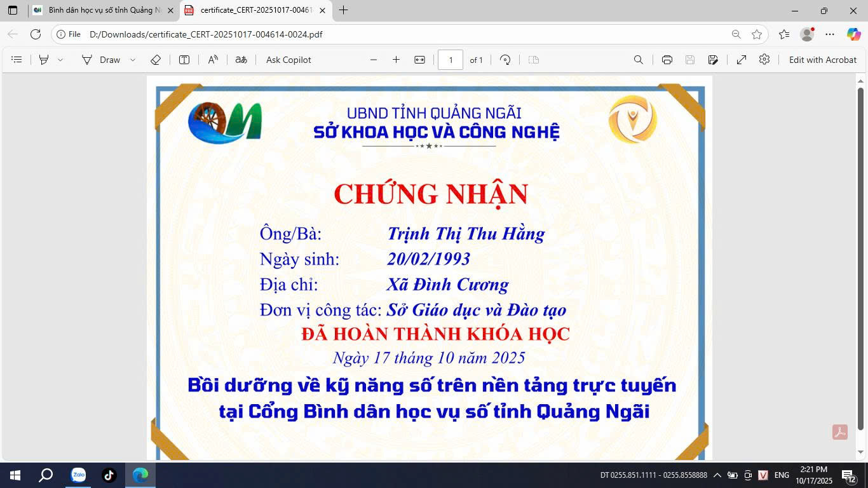Screen dimensions: 868x488
Task: Open Edit with Acrobat
Action: pos(822,60)
